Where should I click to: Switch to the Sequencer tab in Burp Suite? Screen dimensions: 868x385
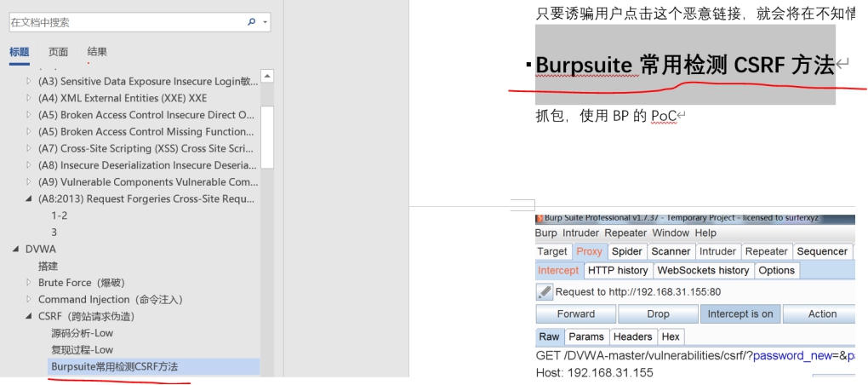point(822,251)
